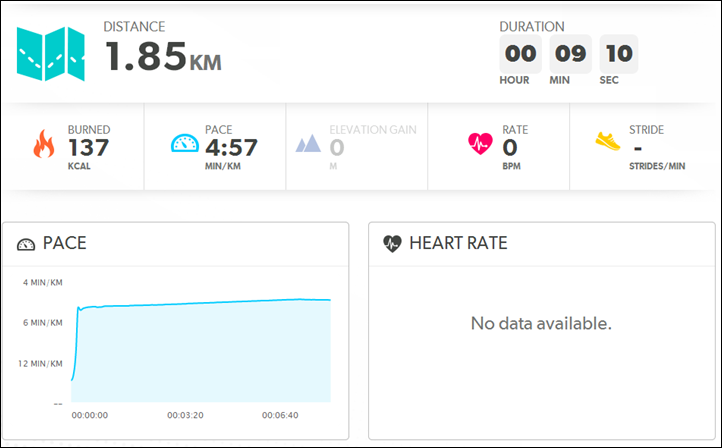Click the duration hours box showing 00
This screenshot has height=448, width=722.
[x=520, y=54]
